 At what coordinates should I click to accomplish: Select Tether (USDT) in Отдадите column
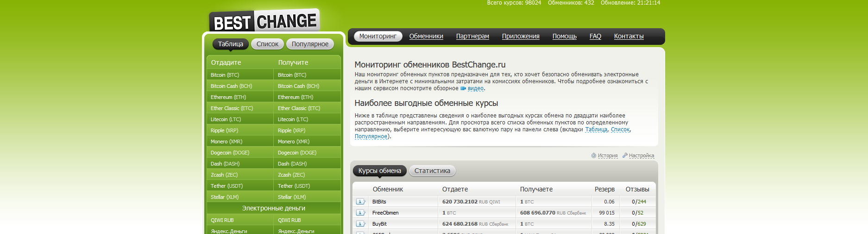pos(240,186)
